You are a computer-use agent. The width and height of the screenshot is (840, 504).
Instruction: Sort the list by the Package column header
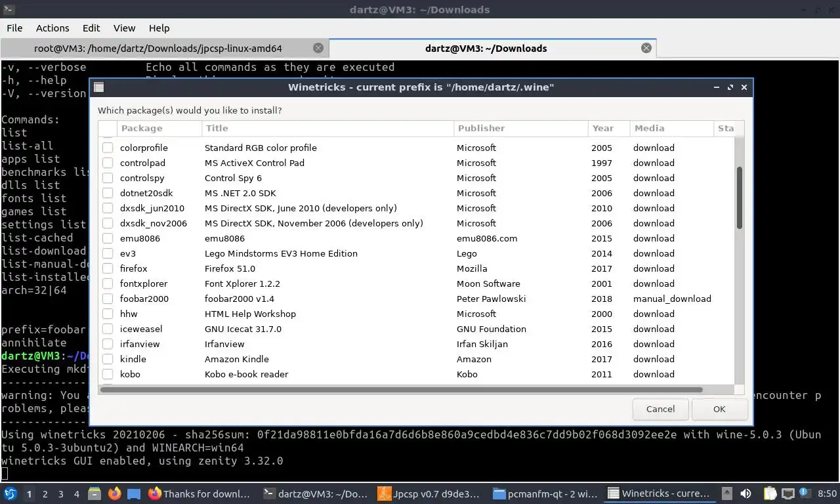tap(159, 128)
